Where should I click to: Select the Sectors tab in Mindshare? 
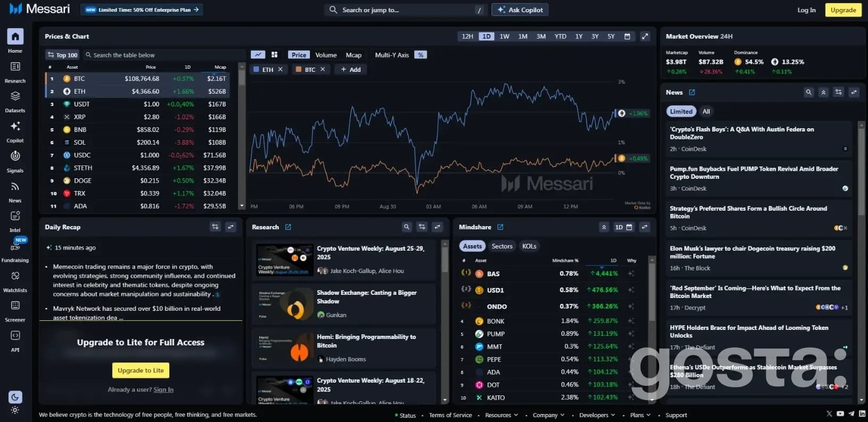click(x=502, y=246)
